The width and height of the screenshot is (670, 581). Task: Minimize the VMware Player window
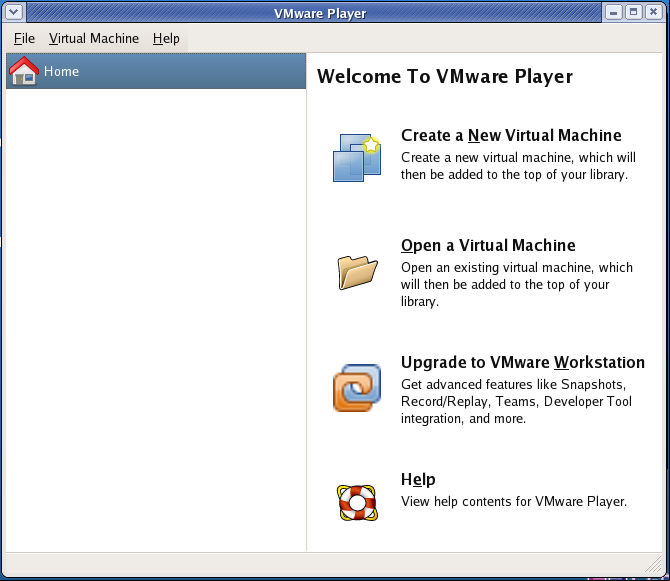(614, 12)
